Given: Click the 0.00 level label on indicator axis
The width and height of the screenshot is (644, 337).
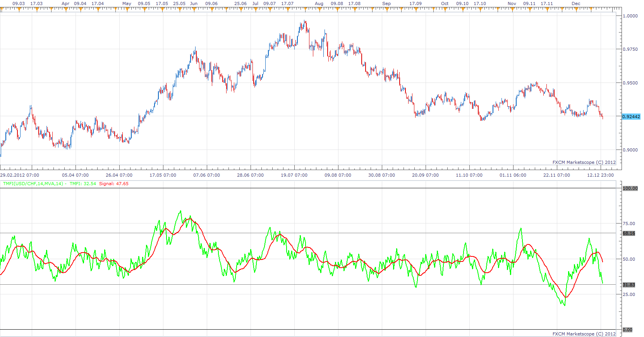Looking at the screenshot, I should click(x=627, y=330).
